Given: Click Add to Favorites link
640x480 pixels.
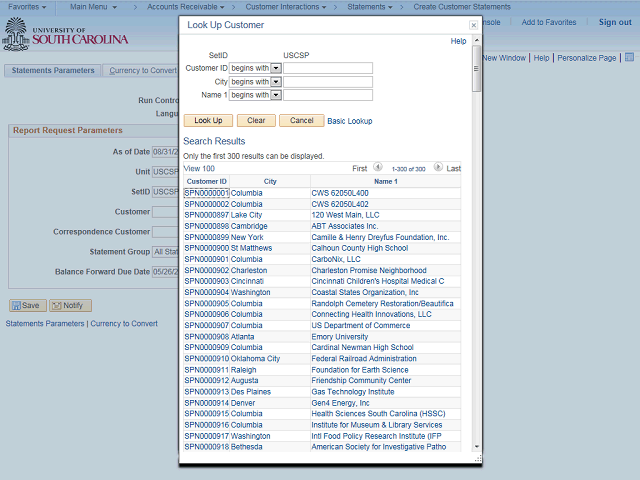Looking at the screenshot, I should [549, 22].
